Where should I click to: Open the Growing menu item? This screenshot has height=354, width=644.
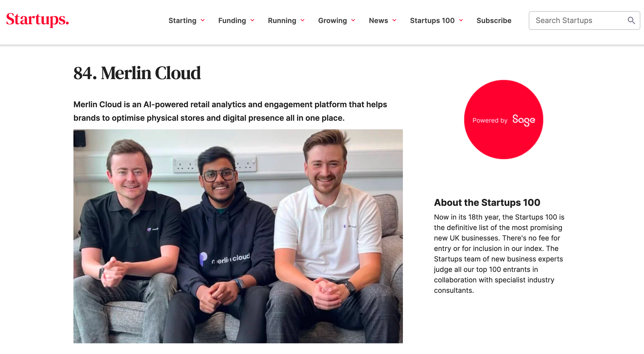tap(332, 21)
